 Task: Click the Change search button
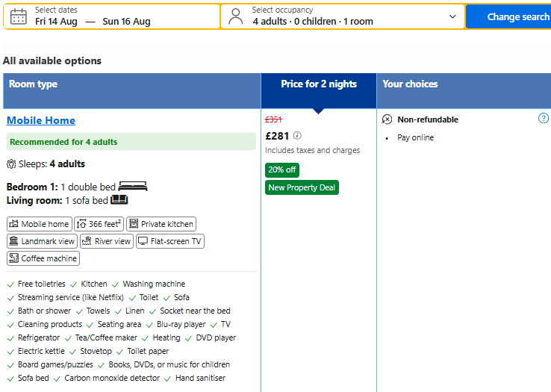[508, 16]
